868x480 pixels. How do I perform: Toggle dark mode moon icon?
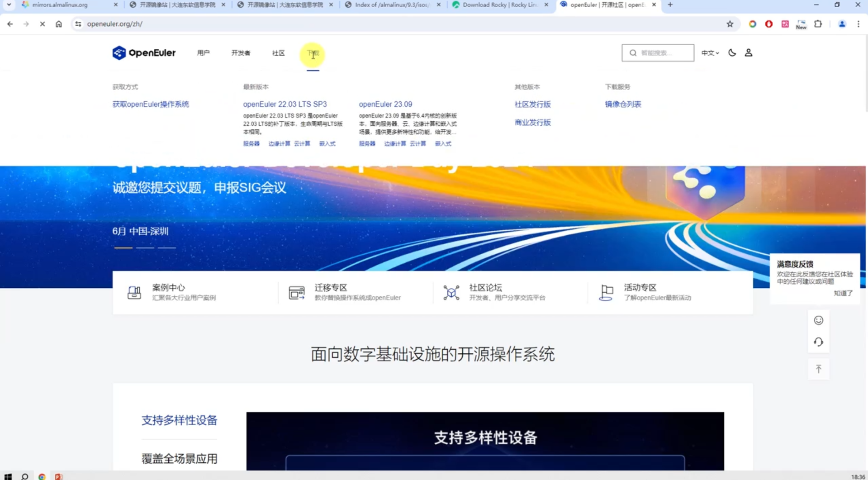pyautogui.click(x=732, y=53)
